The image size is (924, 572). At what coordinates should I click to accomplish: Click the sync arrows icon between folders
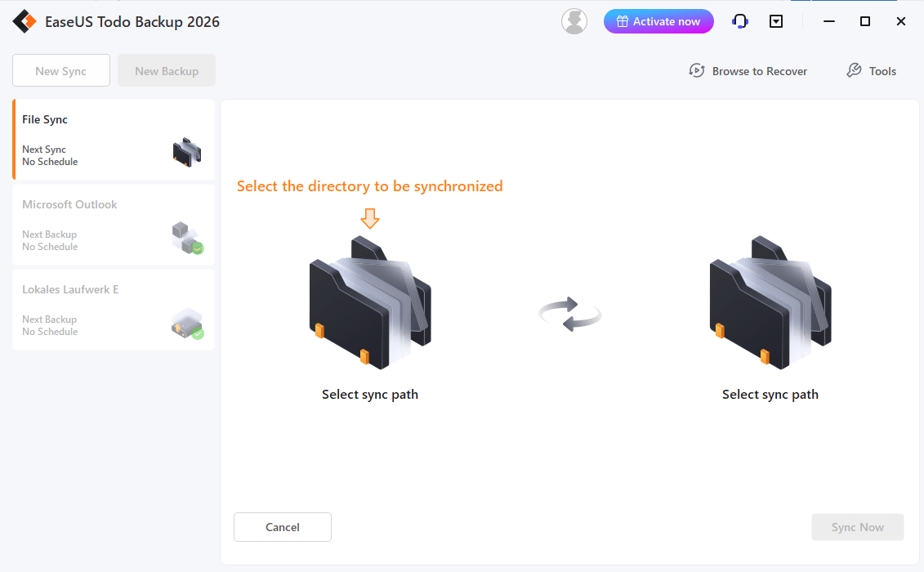[x=569, y=315]
